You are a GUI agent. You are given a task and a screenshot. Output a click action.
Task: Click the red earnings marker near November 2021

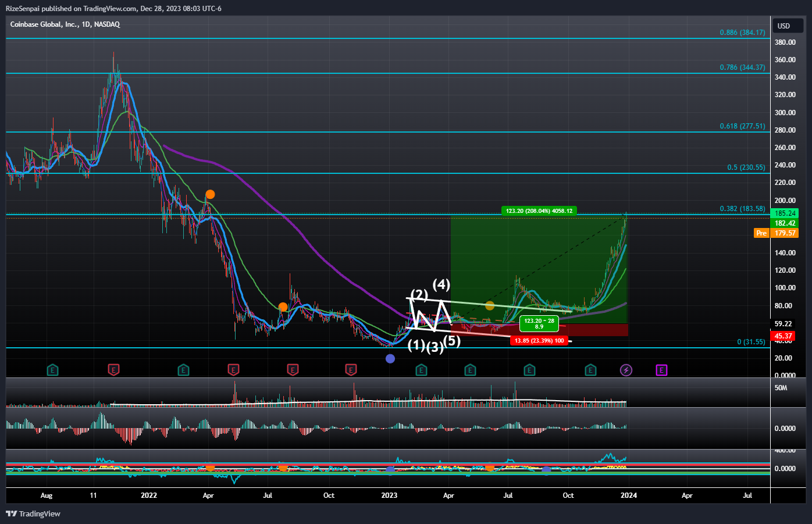(114, 369)
